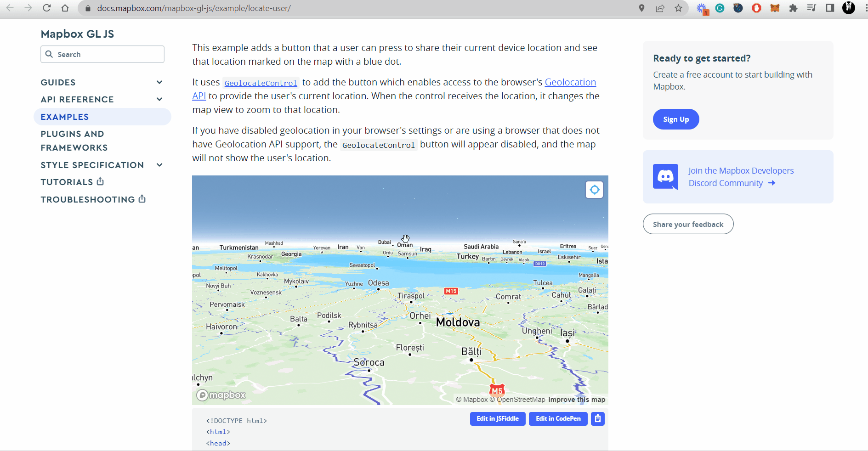Expand the API Reference chevron

(159, 99)
